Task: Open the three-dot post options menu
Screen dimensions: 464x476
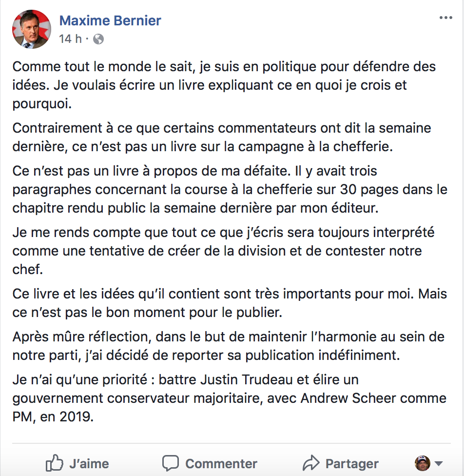Action: 445,19
